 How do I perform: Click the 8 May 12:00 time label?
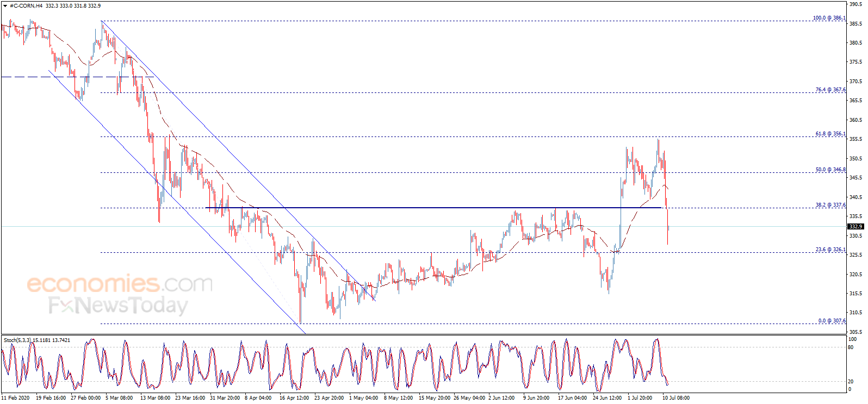398,398
